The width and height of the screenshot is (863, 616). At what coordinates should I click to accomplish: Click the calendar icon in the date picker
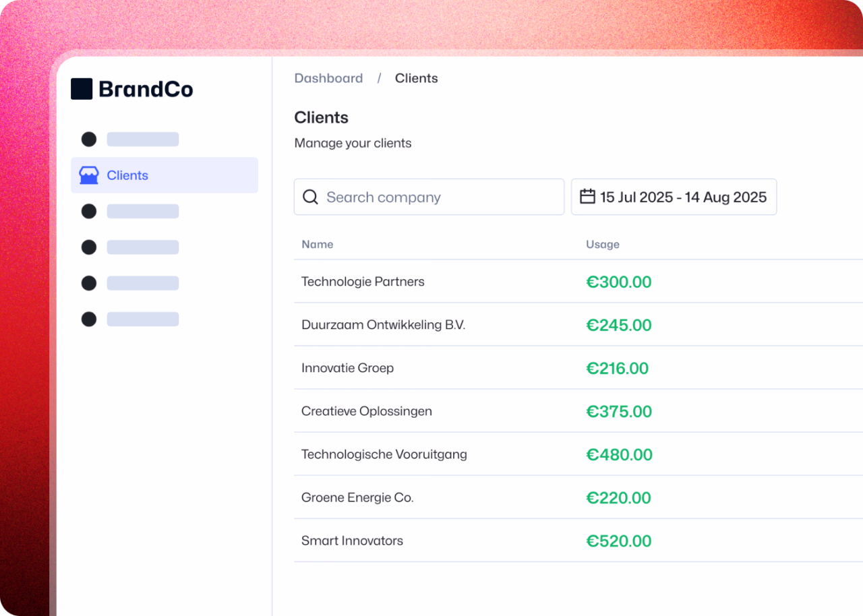588,197
